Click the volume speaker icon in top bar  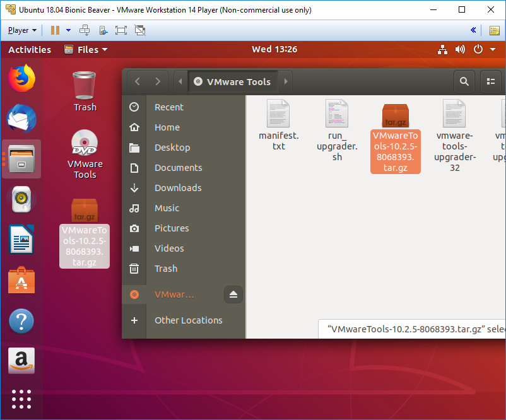460,50
